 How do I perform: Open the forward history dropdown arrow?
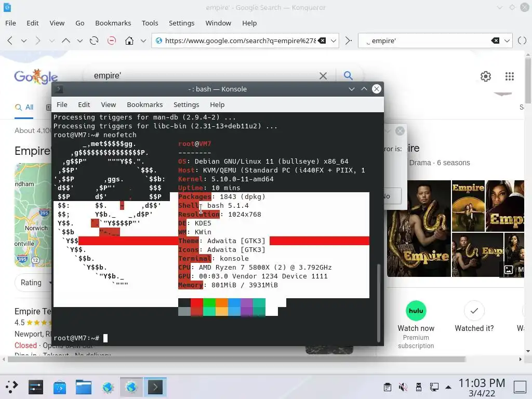coord(51,41)
